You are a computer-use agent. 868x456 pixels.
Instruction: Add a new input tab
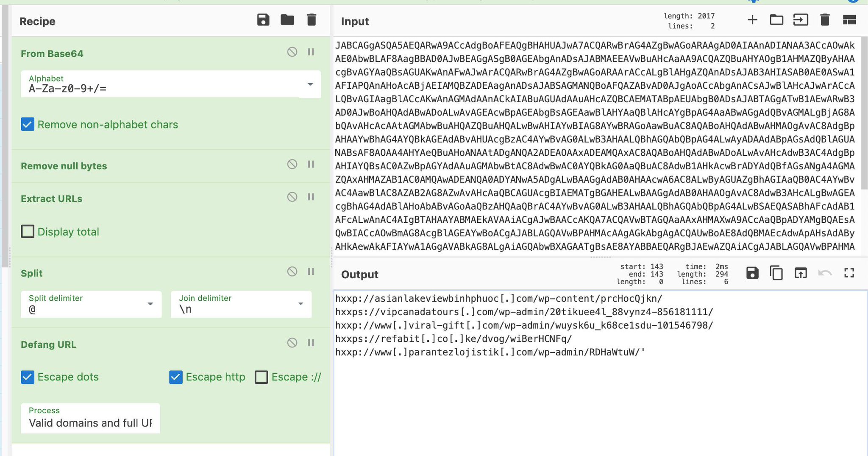pos(753,20)
